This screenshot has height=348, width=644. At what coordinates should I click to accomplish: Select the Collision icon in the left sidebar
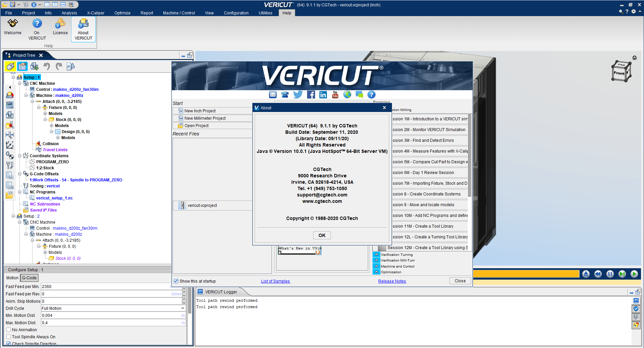click(10, 125)
